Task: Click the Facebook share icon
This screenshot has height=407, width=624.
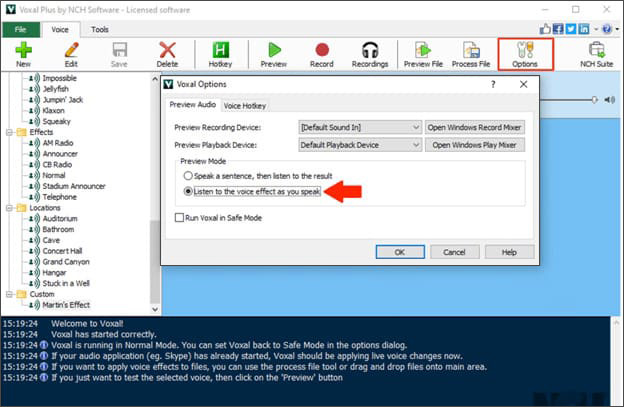Action: coord(558,29)
